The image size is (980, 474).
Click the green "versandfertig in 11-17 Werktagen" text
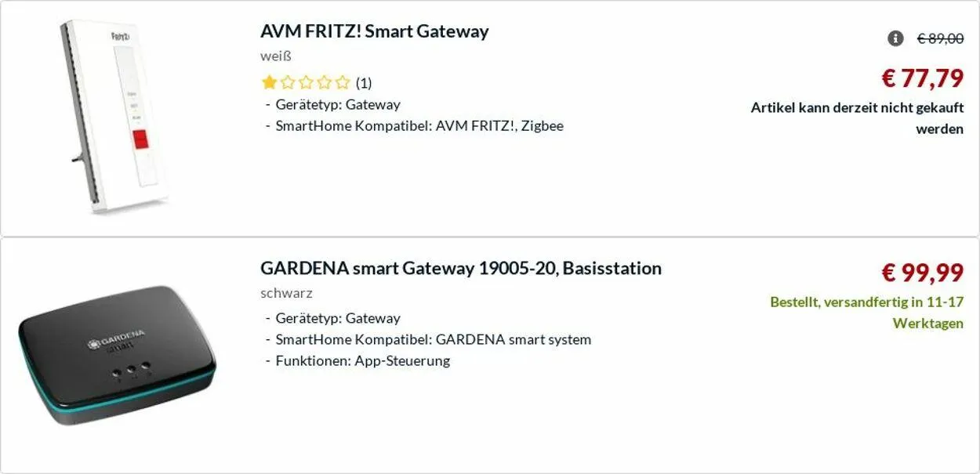pos(866,312)
